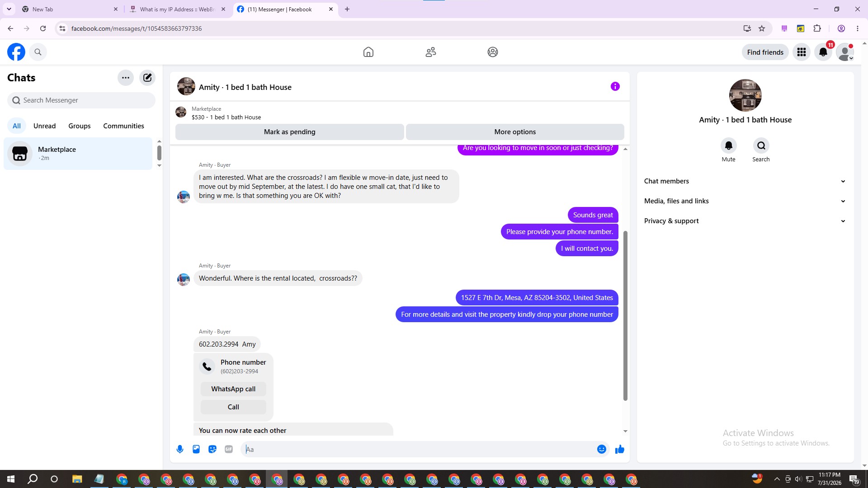Image resolution: width=868 pixels, height=488 pixels.
Task: Open the Groups icon in top navigation
Action: [x=493, y=52]
